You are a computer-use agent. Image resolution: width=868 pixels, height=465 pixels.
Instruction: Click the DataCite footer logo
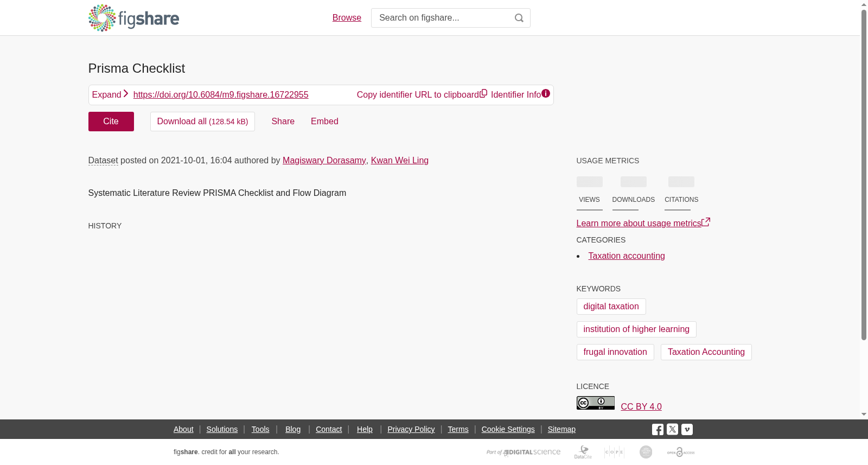583,452
